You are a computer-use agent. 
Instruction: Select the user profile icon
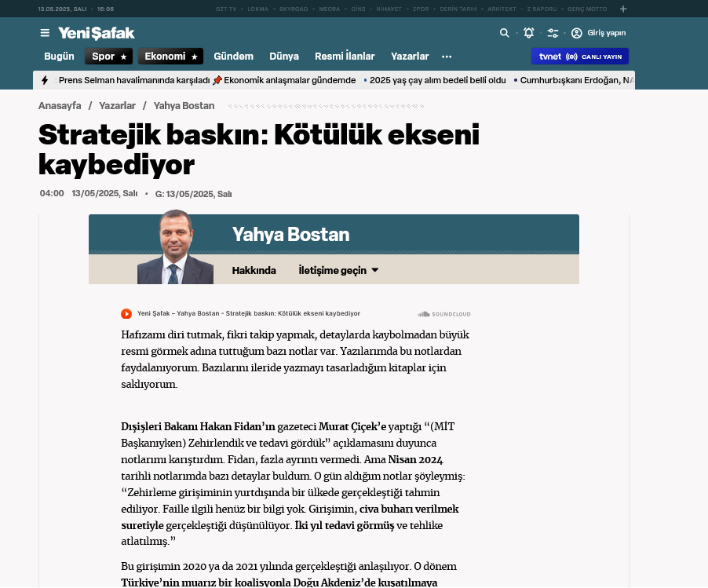(x=576, y=33)
